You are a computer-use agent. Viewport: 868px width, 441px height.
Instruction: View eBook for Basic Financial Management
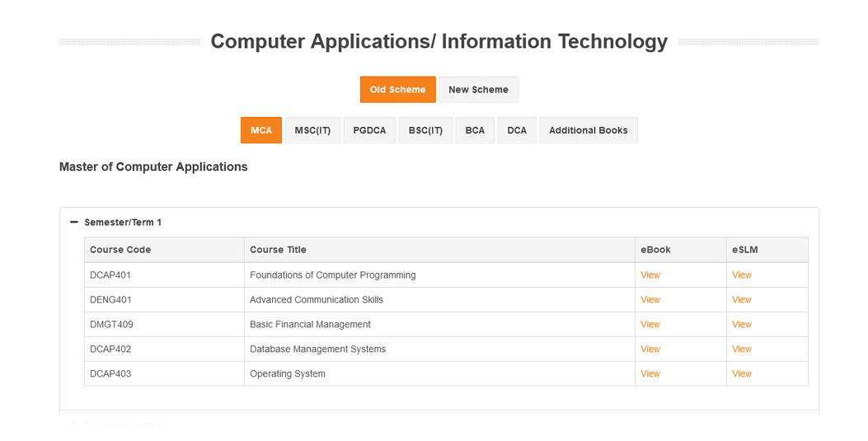650,325
